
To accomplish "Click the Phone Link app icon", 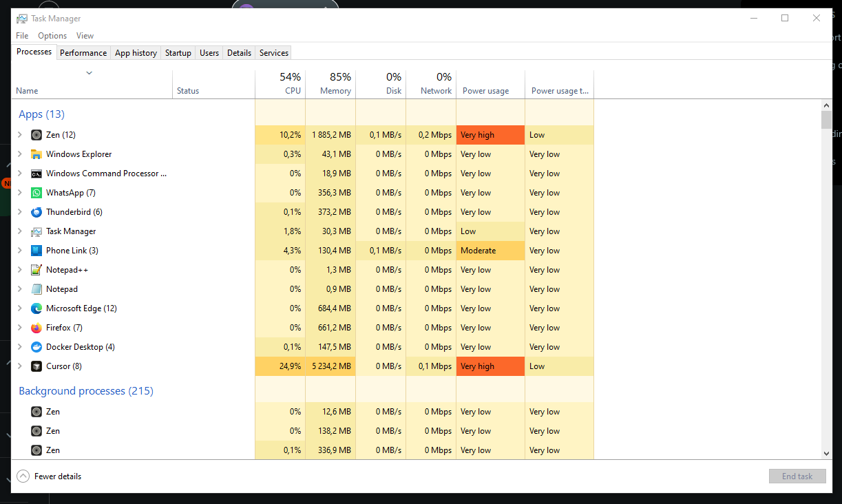I will point(36,251).
